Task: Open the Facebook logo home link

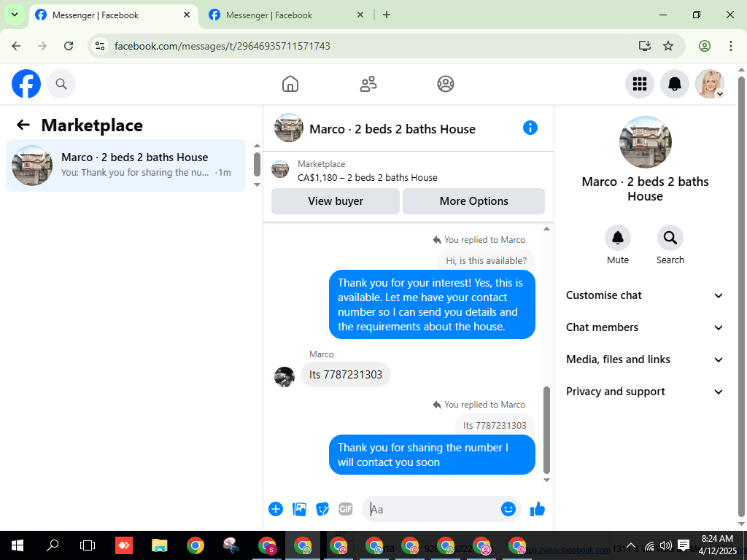Action: 26,84
